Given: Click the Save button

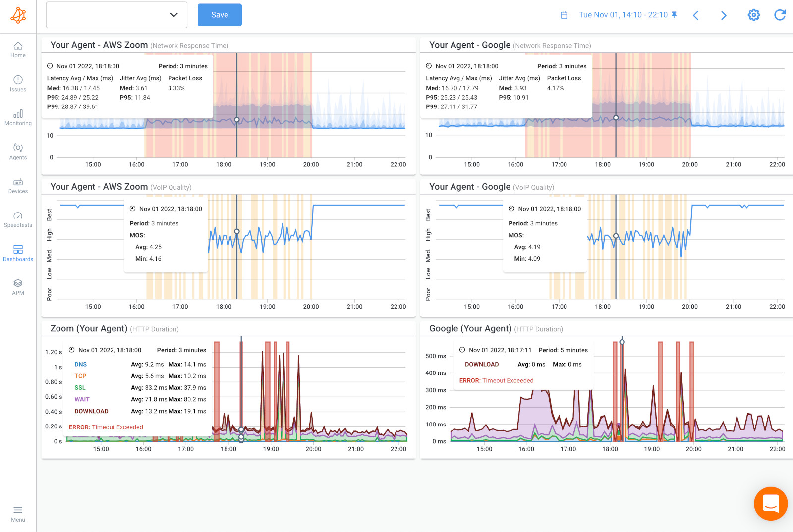Looking at the screenshot, I should coord(219,15).
